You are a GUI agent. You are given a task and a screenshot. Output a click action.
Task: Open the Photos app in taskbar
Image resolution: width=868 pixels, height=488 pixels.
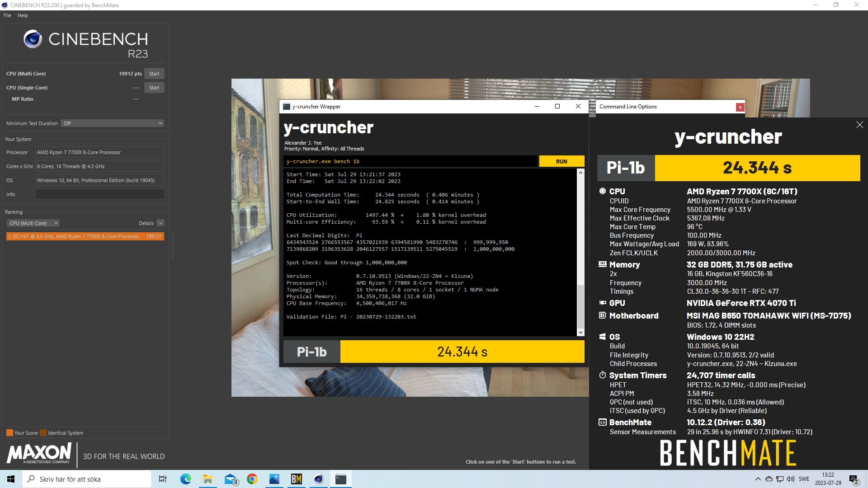pyautogui.click(x=274, y=479)
